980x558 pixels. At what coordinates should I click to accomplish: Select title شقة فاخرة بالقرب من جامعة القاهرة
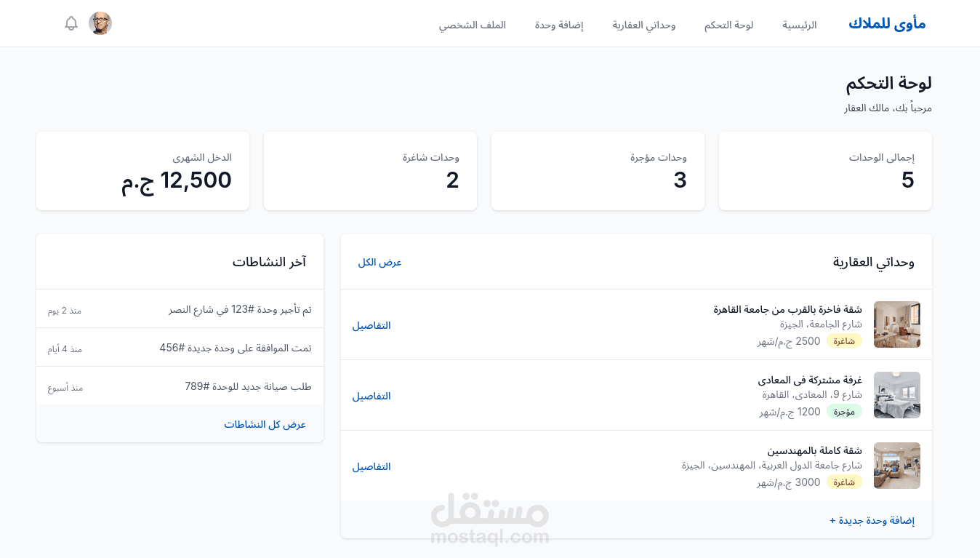(x=787, y=309)
